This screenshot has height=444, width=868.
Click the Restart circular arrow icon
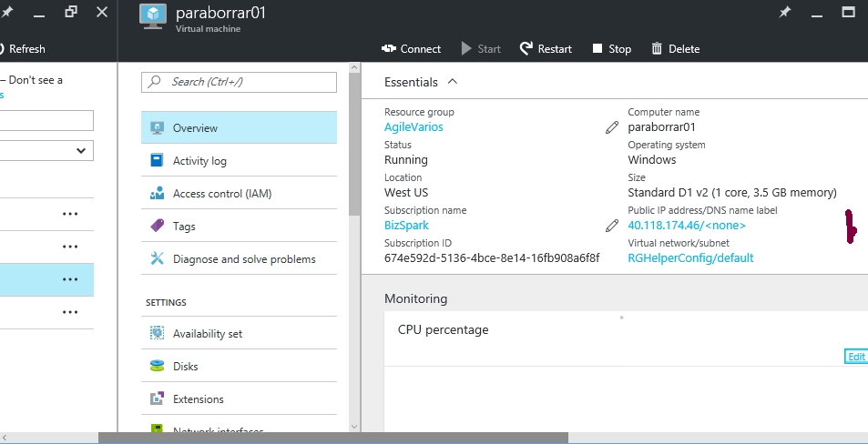tap(526, 48)
